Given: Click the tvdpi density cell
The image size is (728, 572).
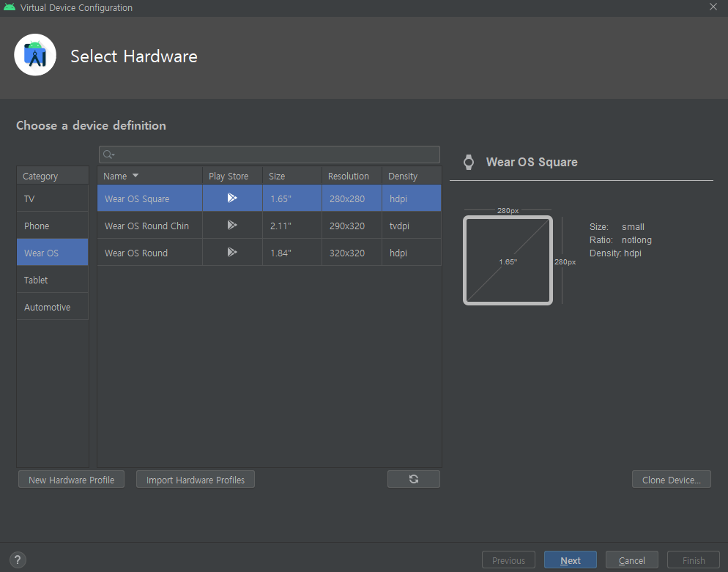Looking at the screenshot, I should coord(412,226).
